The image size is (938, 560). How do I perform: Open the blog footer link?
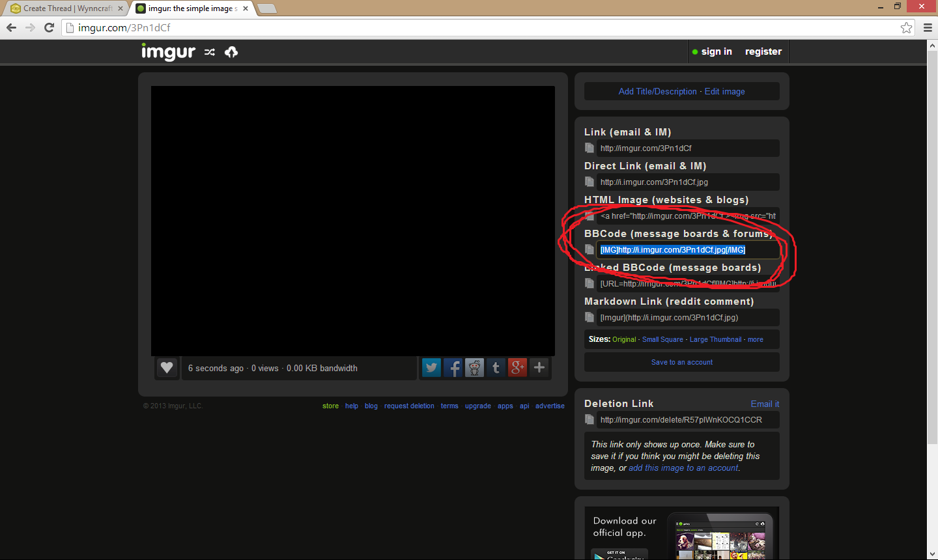click(371, 406)
